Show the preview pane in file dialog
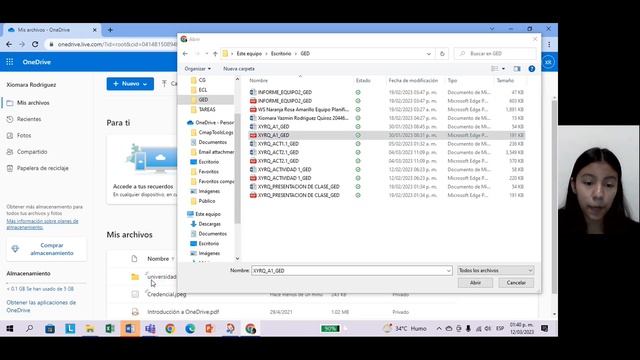Image resolution: width=640 pixels, height=360 pixels. (x=517, y=69)
